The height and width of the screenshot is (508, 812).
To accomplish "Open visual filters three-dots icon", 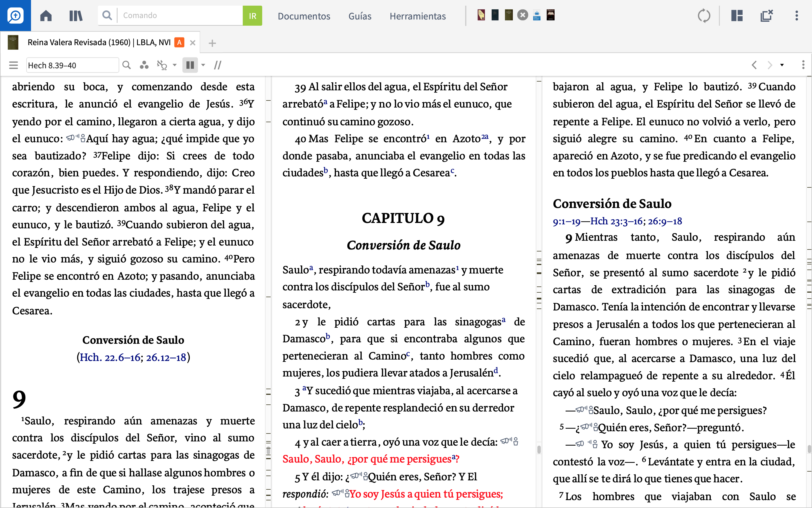I will click(144, 65).
